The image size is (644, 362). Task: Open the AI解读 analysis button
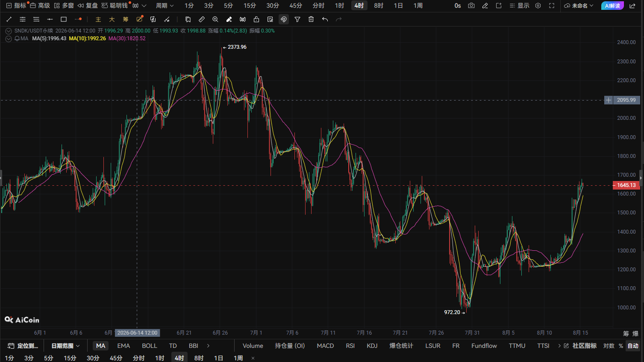click(x=612, y=6)
